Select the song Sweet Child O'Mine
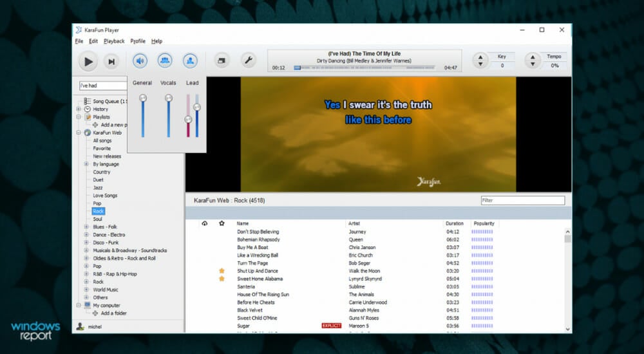Viewport: 644px width, 354px height. coord(257,318)
